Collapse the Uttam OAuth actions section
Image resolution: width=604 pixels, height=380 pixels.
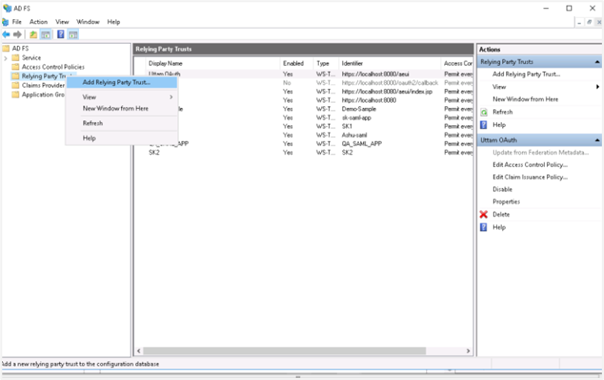597,140
